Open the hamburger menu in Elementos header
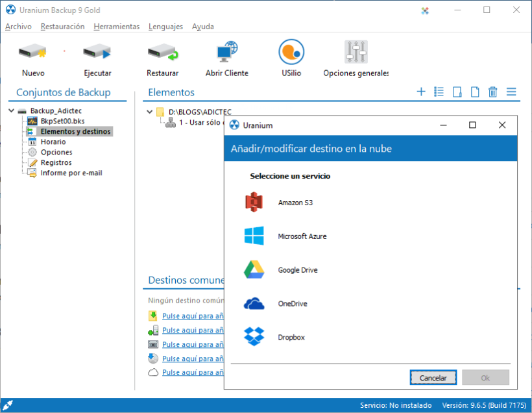Image resolution: width=532 pixels, height=413 pixels. (511, 92)
